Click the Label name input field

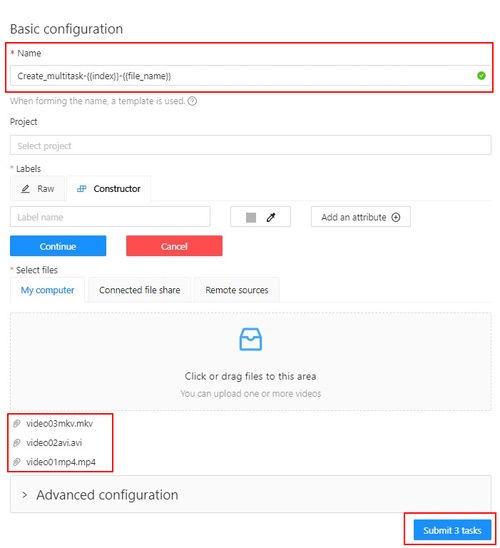110,217
